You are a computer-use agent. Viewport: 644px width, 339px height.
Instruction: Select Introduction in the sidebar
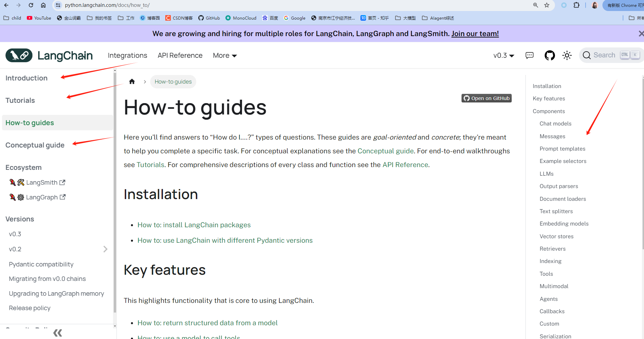click(x=26, y=78)
